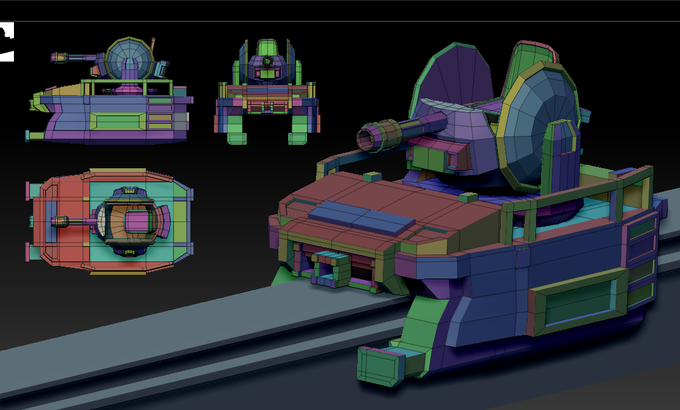This screenshot has width=680, height=410.
Task: Select the front-view tank model render
Action: click(x=267, y=92)
